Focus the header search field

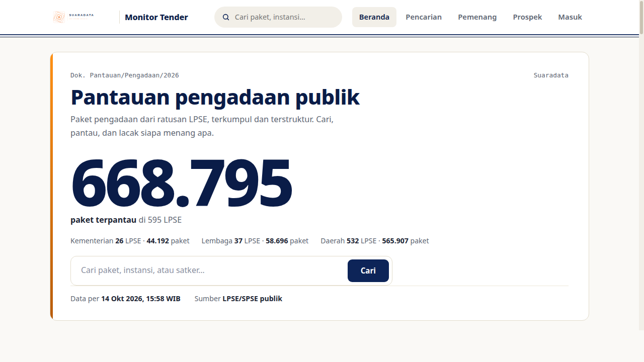pos(278,17)
